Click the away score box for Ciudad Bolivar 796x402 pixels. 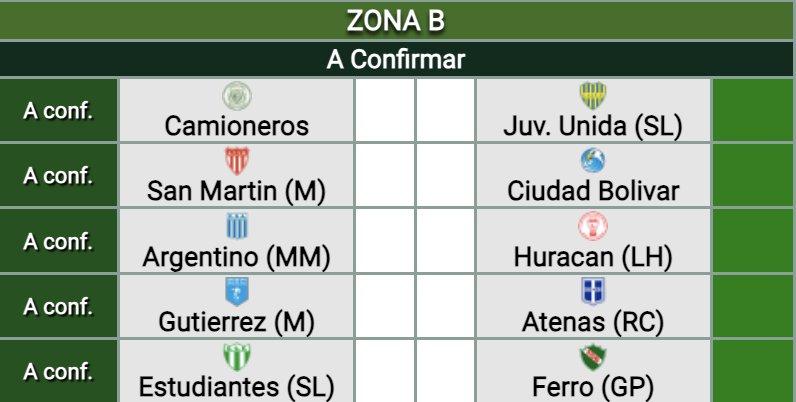click(x=445, y=176)
